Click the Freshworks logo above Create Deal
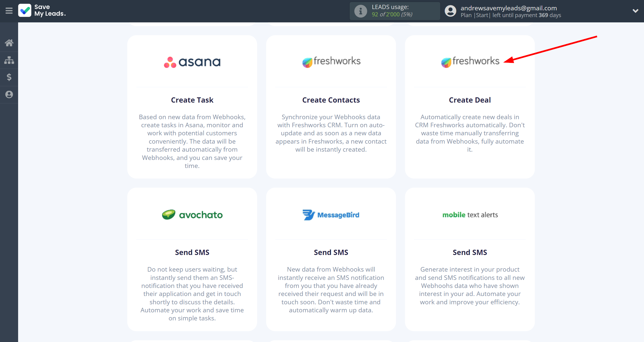Image resolution: width=644 pixels, height=342 pixels. (x=470, y=62)
